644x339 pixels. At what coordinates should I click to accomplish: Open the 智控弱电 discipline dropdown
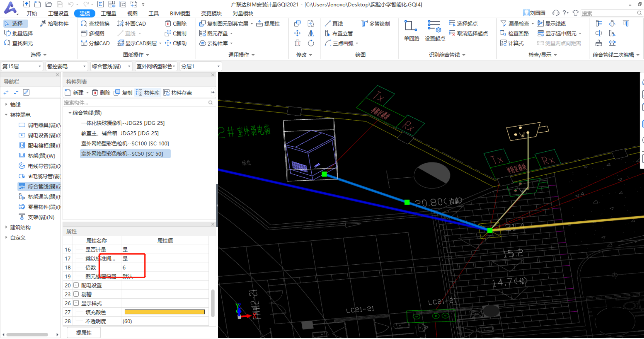[x=66, y=66]
